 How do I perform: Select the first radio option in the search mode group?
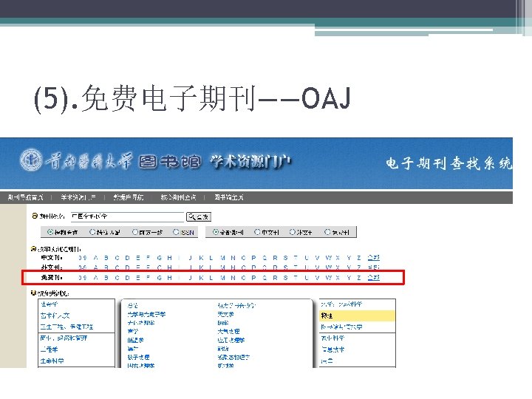(50, 232)
